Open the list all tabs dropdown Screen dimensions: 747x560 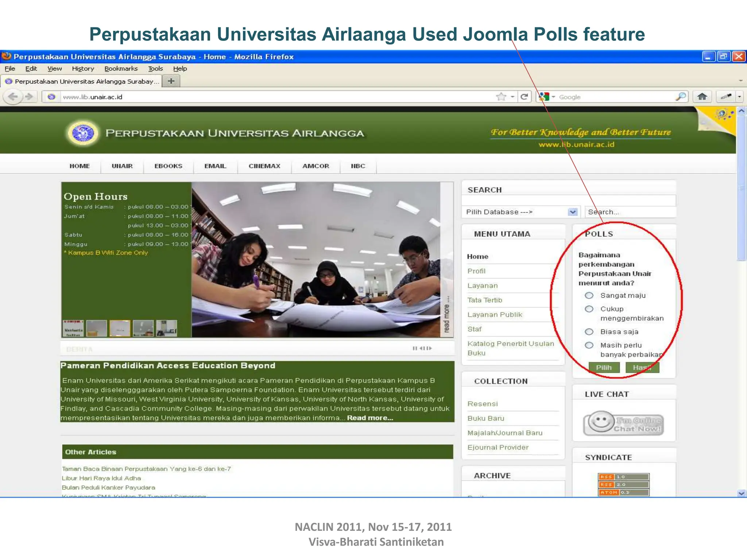click(740, 81)
